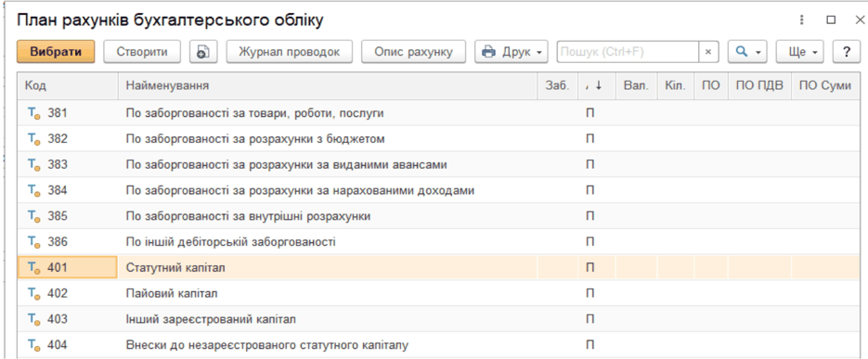Viewport: 868px width, 359px height.
Task: Select 'Внески до незареєстрованого статутного капіталу'
Action: click(267, 345)
